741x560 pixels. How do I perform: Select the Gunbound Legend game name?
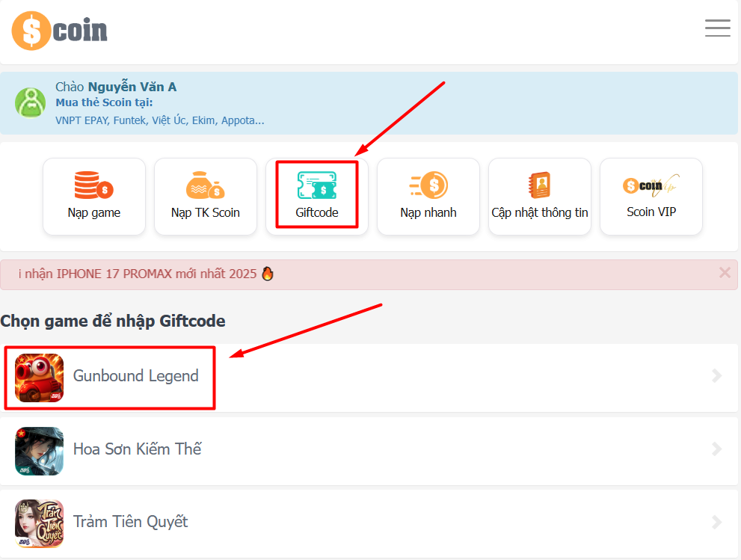[x=136, y=376]
